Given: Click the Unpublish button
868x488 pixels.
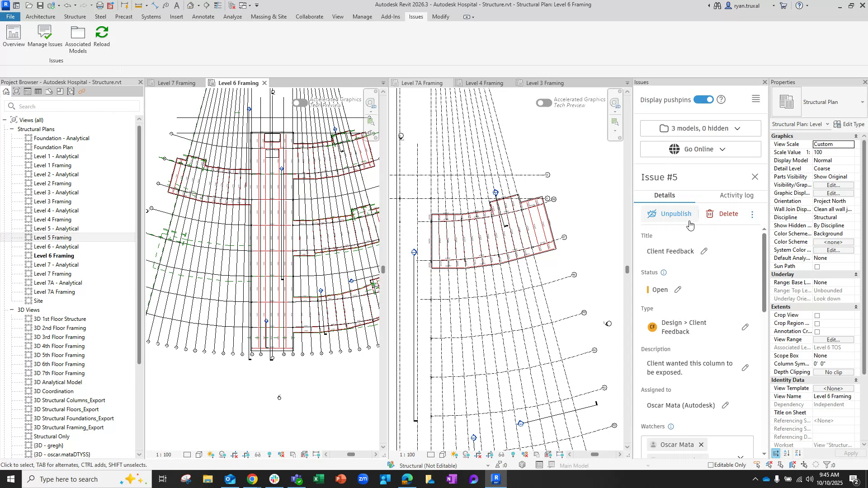Looking at the screenshot, I should (670, 214).
